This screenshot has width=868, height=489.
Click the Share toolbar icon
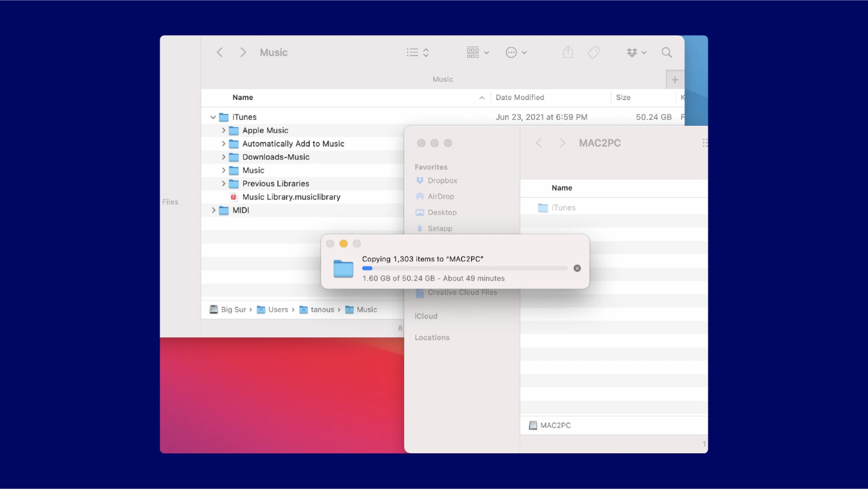(568, 53)
